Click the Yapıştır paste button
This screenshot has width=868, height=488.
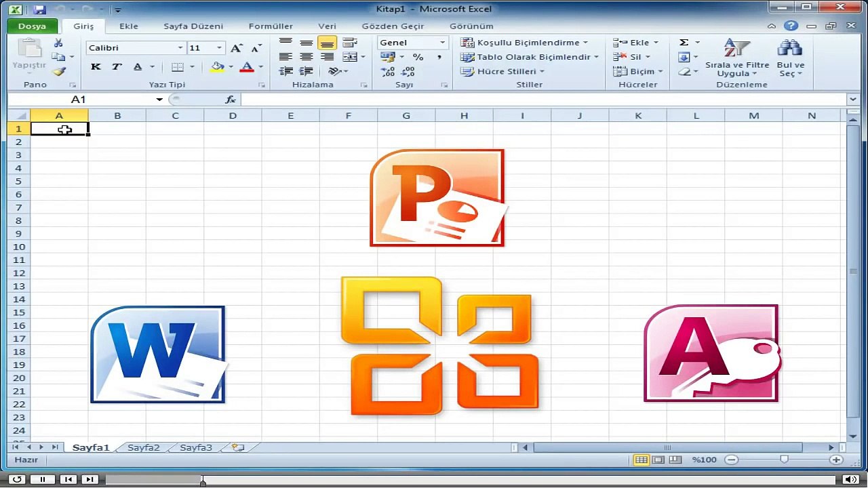29,57
